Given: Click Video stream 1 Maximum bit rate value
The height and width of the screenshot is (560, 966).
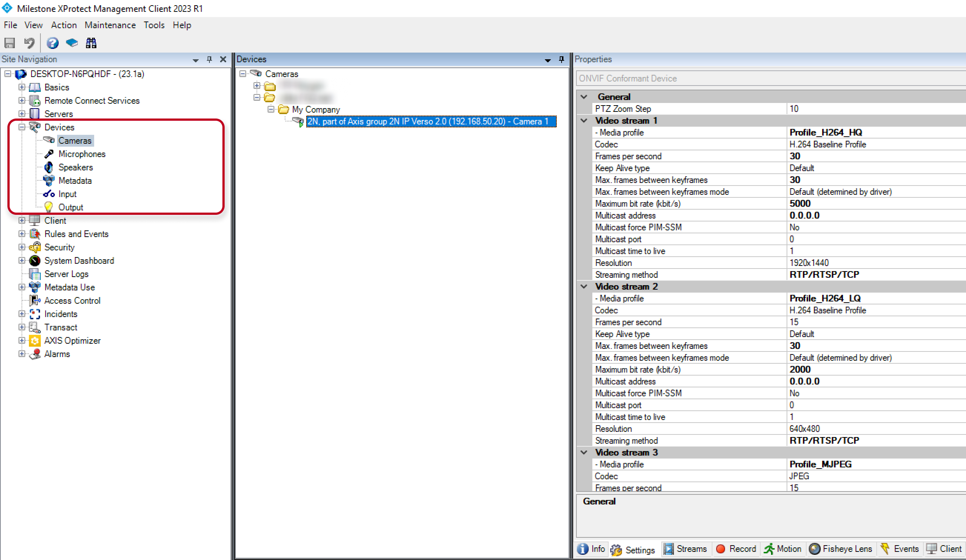Looking at the screenshot, I should click(876, 204).
